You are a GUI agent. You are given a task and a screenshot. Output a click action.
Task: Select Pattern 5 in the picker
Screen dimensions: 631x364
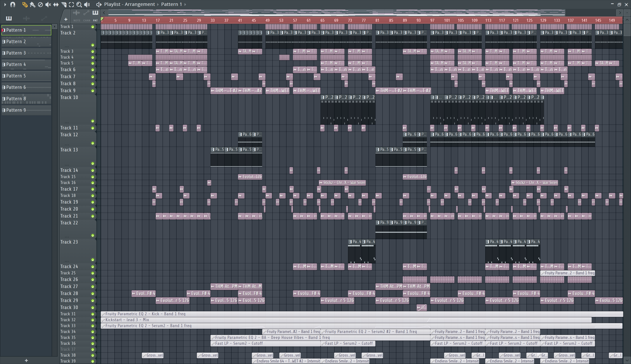[x=26, y=76]
